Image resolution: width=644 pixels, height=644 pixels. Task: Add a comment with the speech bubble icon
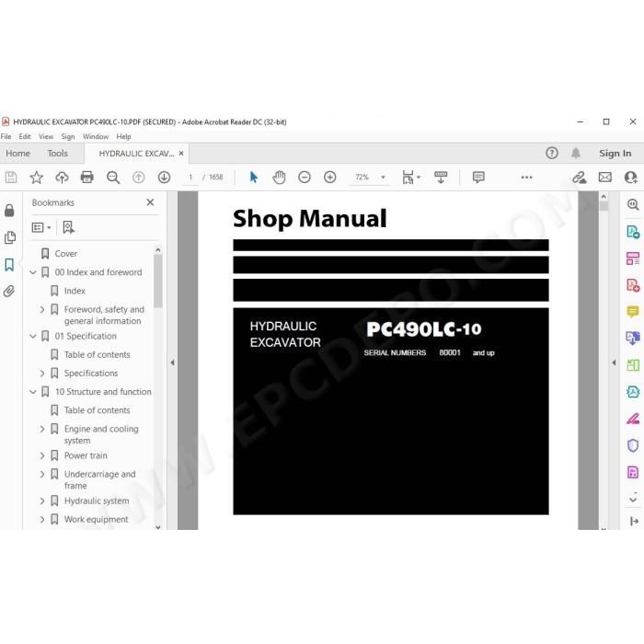tap(478, 177)
